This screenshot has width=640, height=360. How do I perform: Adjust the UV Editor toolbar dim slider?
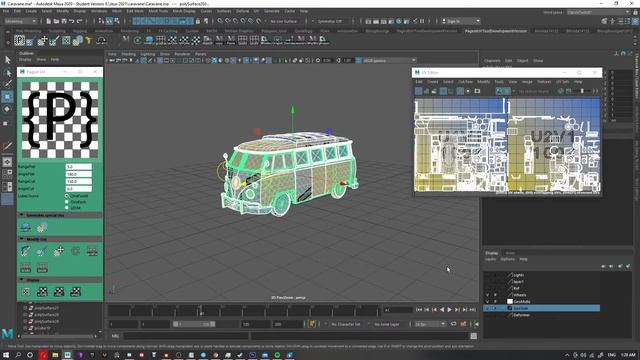point(582,91)
